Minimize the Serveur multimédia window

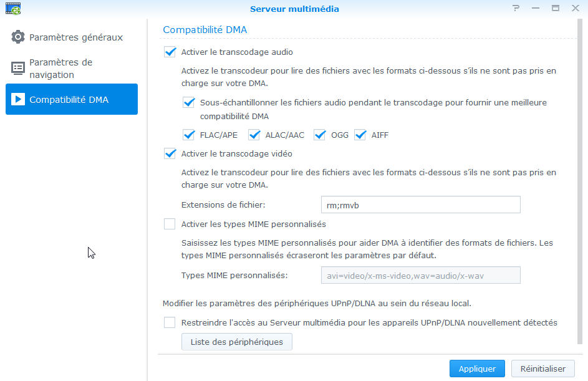(x=536, y=8)
